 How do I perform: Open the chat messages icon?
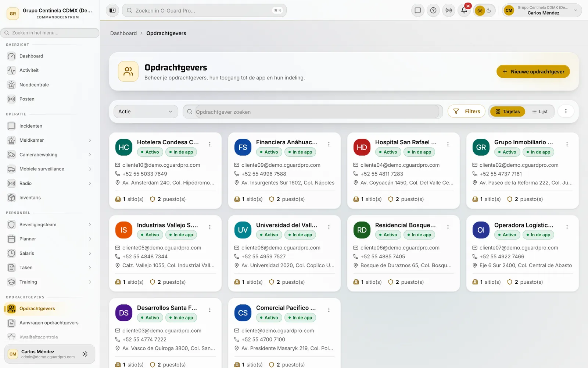418,10
